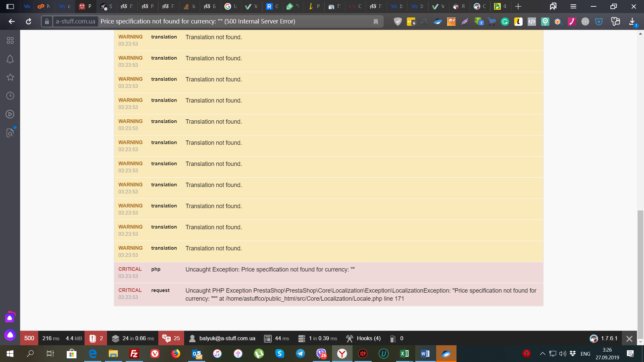Click scrollbar up arrow

point(640,34)
